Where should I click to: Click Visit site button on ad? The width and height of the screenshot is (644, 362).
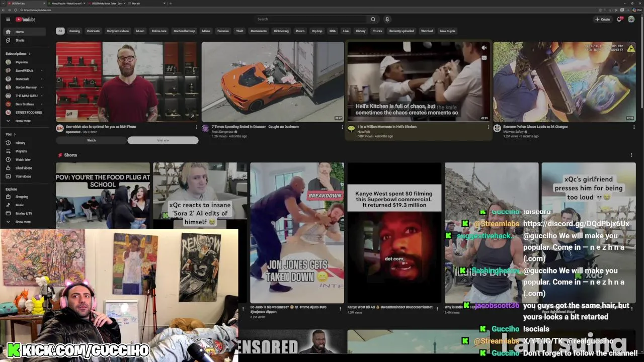[163, 140]
